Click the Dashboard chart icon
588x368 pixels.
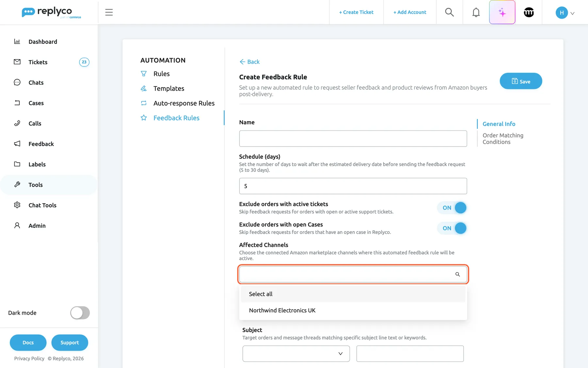17,41
